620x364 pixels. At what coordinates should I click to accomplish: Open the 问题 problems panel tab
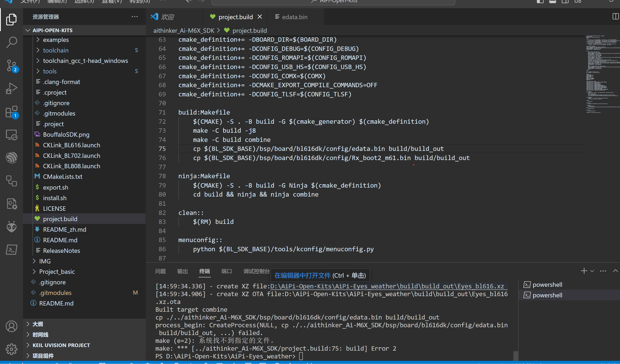(x=160, y=271)
